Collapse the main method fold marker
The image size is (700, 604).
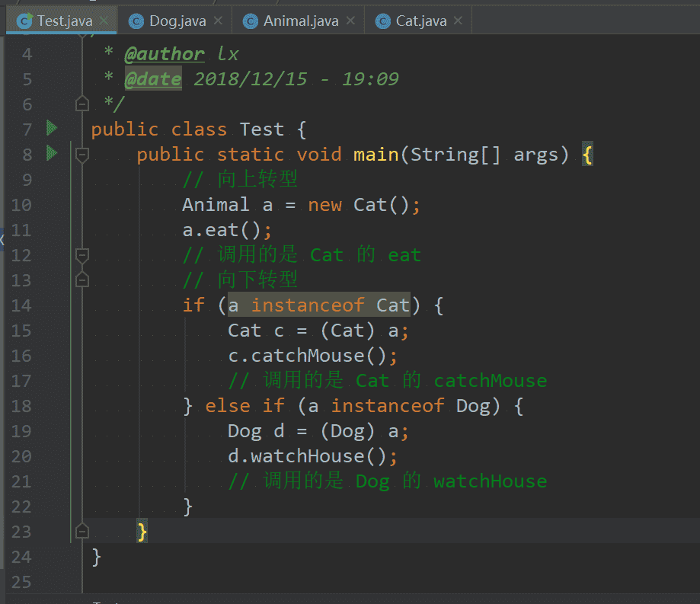[82, 155]
